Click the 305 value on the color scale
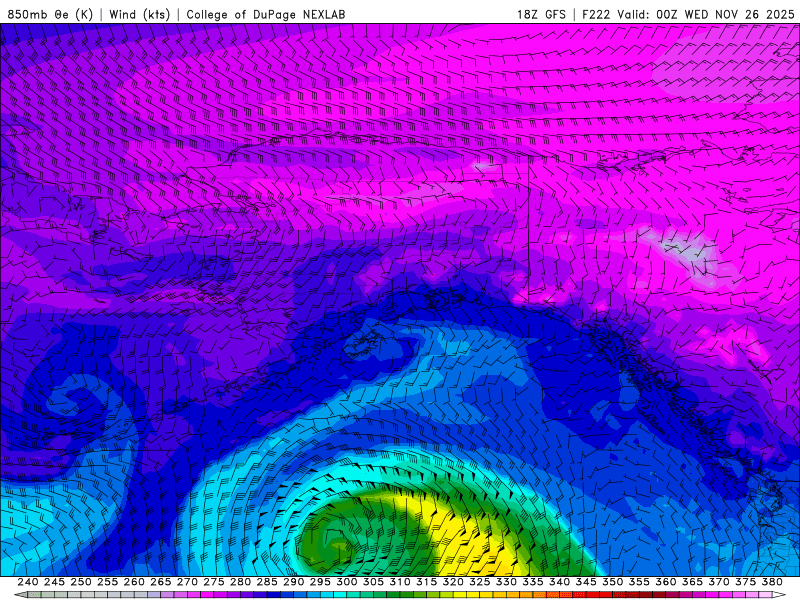Screen dimensions: 800x600 pos(373,582)
